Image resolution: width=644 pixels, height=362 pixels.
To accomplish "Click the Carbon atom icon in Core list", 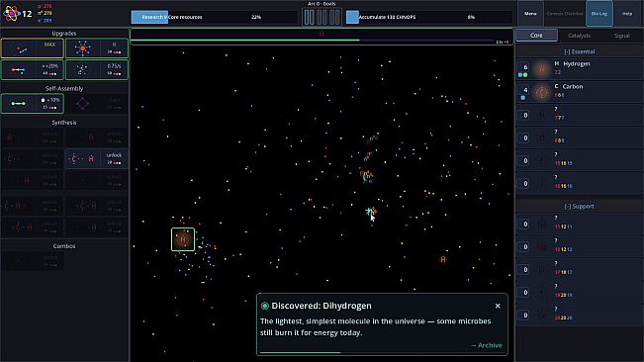I will 542,92.
